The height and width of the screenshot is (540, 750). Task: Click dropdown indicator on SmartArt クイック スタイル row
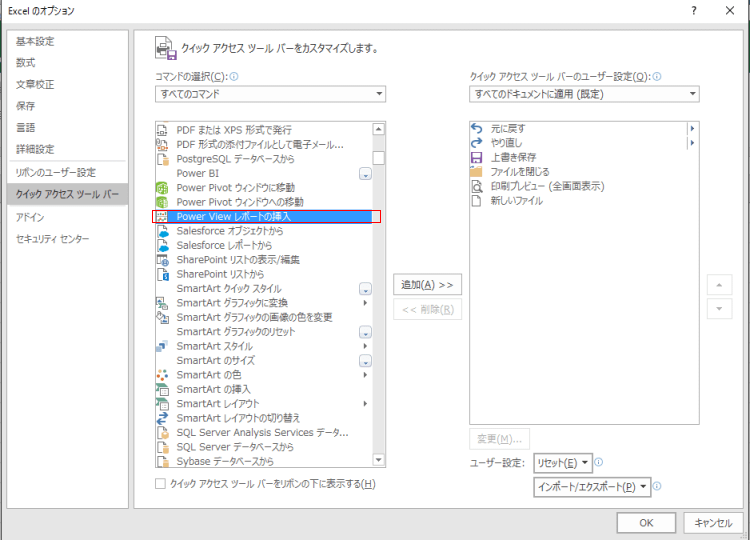click(x=365, y=289)
